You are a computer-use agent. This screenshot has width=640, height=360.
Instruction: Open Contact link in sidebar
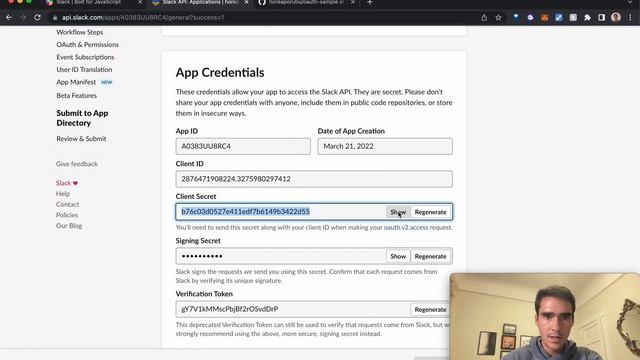pyautogui.click(x=67, y=204)
